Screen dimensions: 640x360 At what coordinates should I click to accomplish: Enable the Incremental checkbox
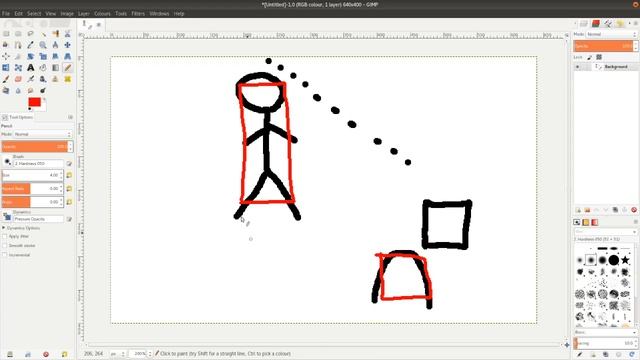[5, 255]
